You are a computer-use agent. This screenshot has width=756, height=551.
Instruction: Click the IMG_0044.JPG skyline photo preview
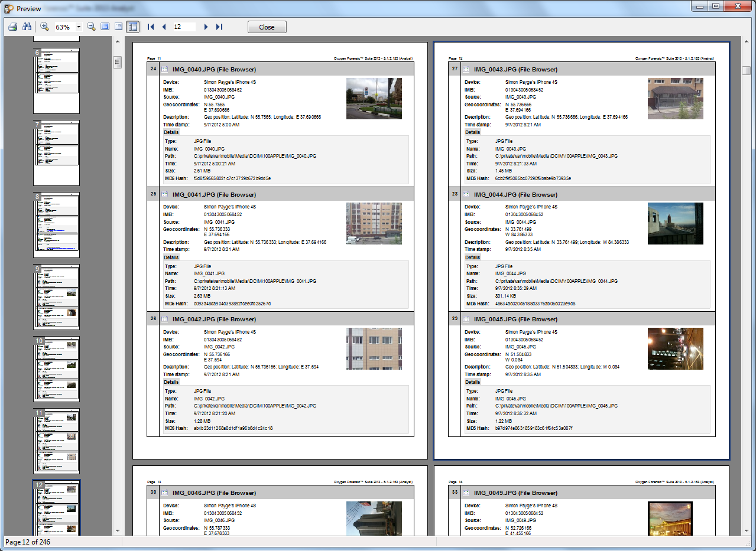676,224
